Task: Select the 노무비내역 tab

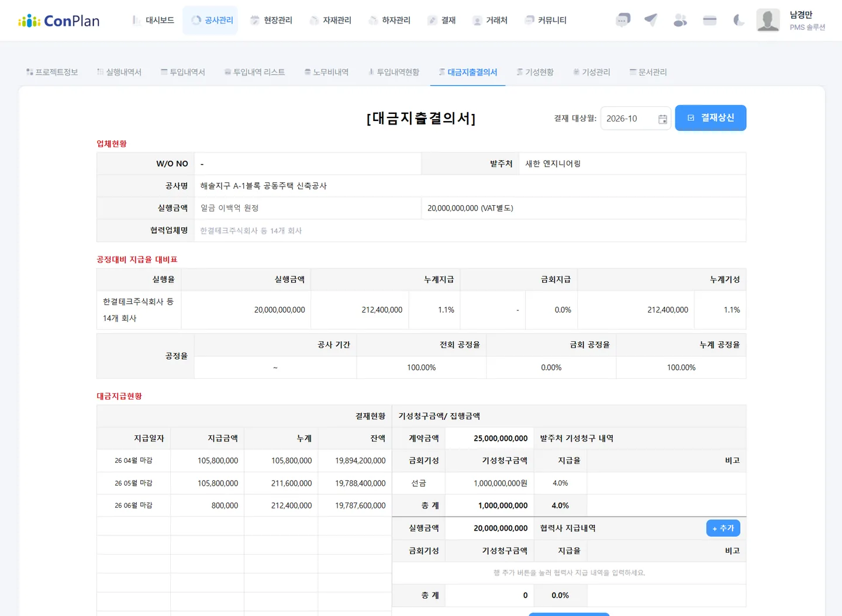Action: tap(326, 72)
